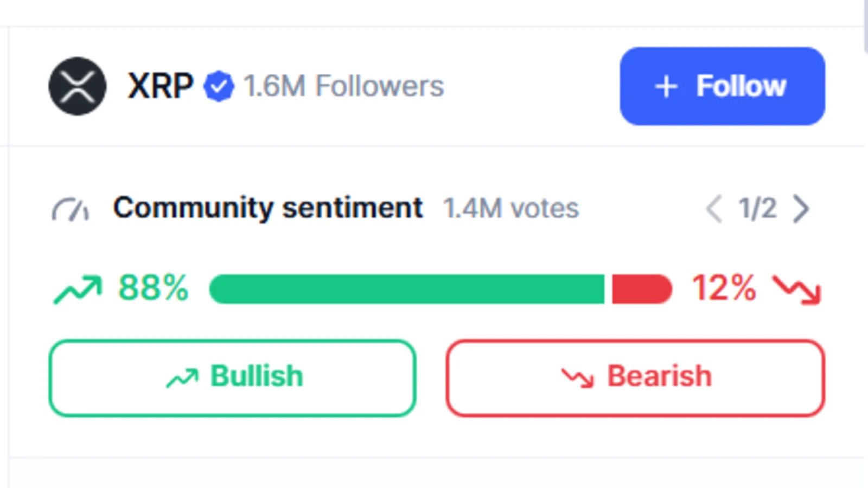The width and height of the screenshot is (868, 488).
Task: Click the arrow icon inside Bearish button
Action: (578, 378)
